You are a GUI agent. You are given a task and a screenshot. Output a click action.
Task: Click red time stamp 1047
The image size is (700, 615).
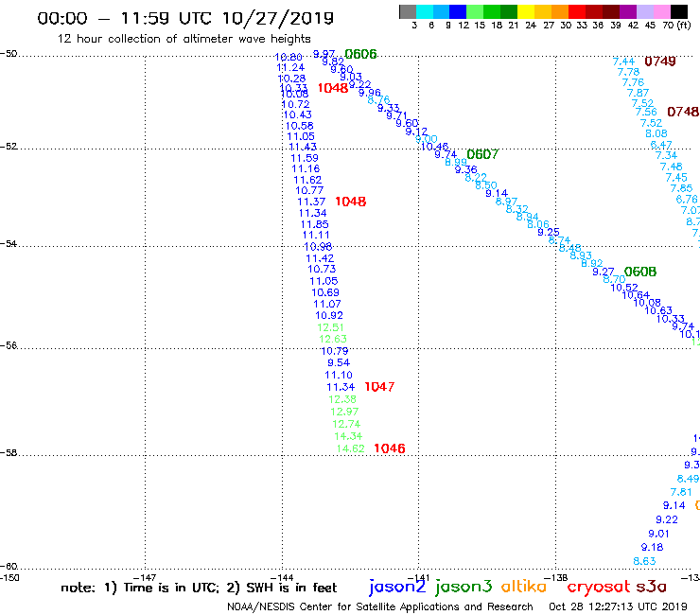(x=379, y=387)
